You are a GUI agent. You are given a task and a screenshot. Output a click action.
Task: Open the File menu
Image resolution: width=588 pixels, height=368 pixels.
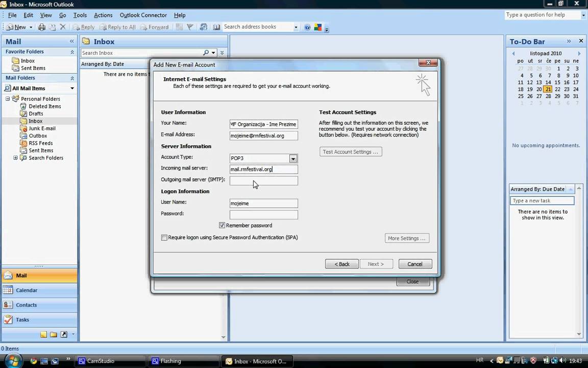click(x=12, y=15)
